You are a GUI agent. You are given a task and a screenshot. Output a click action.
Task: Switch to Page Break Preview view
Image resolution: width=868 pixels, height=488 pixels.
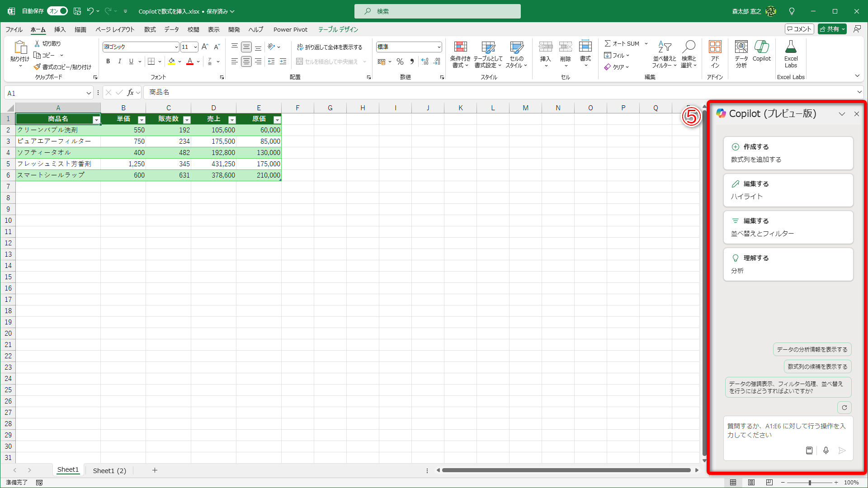(769, 483)
